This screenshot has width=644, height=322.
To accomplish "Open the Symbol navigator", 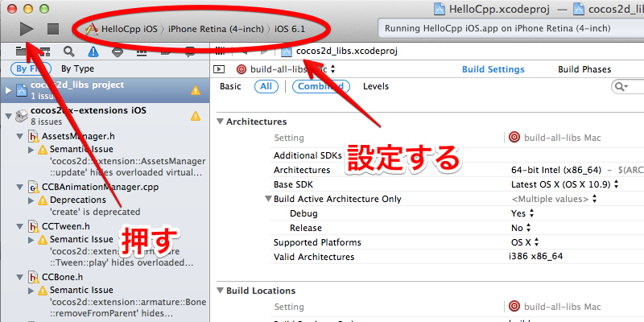I will click(x=45, y=52).
